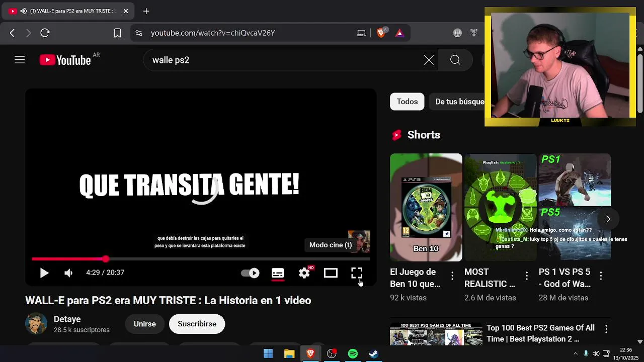Open video settings gear

[304, 273]
